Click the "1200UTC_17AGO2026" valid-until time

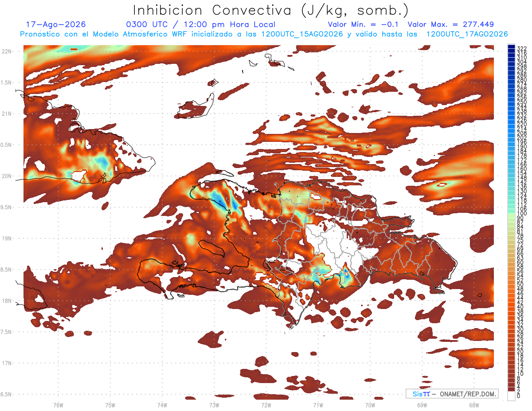coord(467,34)
